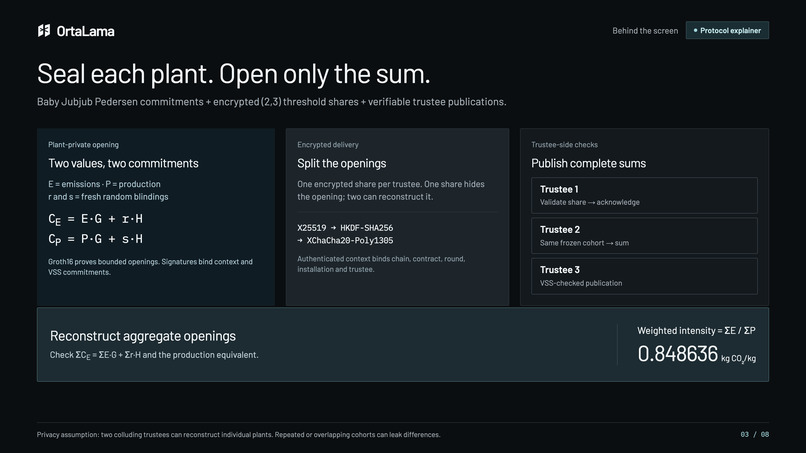Image resolution: width=806 pixels, height=453 pixels.
Task: Click the 'One encrypted share per trustee' paragraph
Action: tap(391, 190)
